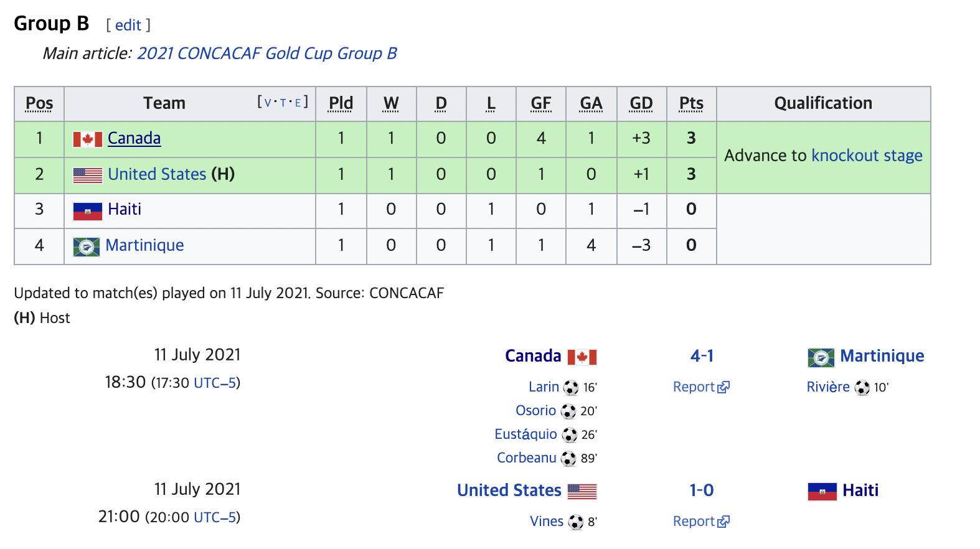The image size is (980, 549).
Task: Click the 4-1 match score link
Action: [x=702, y=356]
